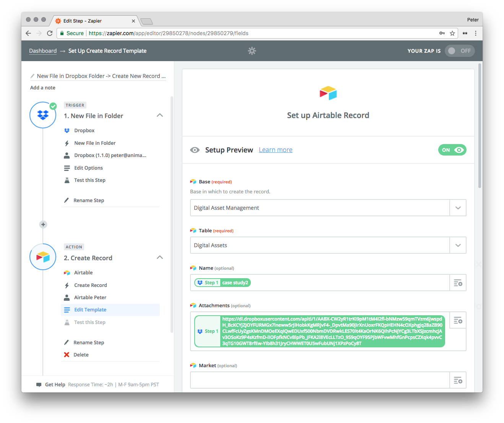Click the Airtable logo above Set up Airtable Record
Image resolution: width=504 pixels, height=423 pixels.
click(328, 93)
